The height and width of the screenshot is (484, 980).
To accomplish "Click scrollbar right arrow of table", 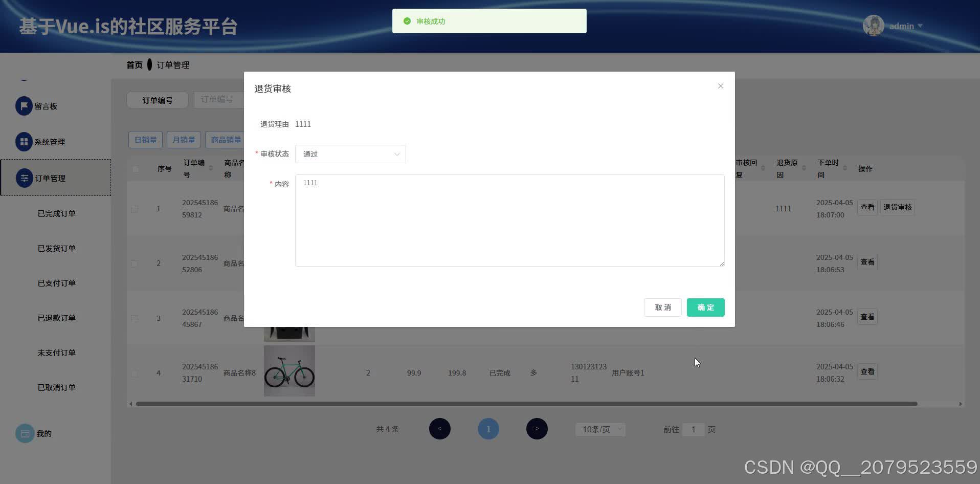I will point(961,404).
